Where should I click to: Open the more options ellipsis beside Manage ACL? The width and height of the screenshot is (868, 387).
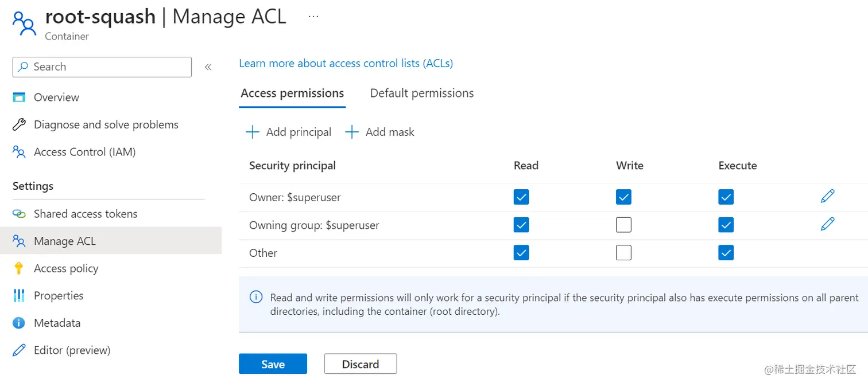[x=313, y=17]
